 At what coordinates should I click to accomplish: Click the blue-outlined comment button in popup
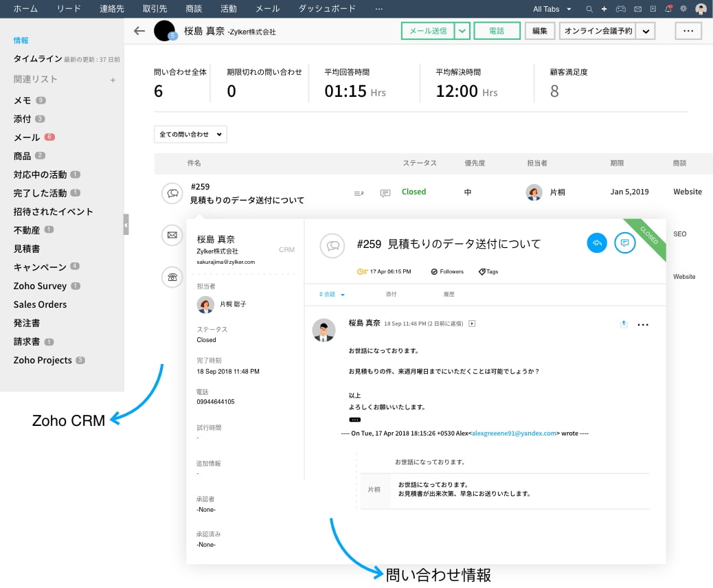(625, 243)
